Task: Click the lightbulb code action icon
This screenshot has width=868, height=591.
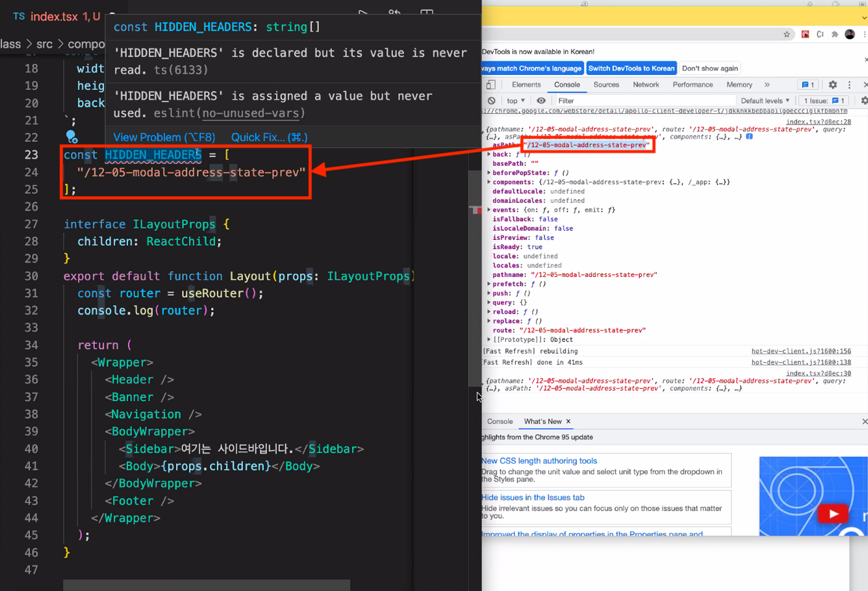Action: tap(72, 137)
